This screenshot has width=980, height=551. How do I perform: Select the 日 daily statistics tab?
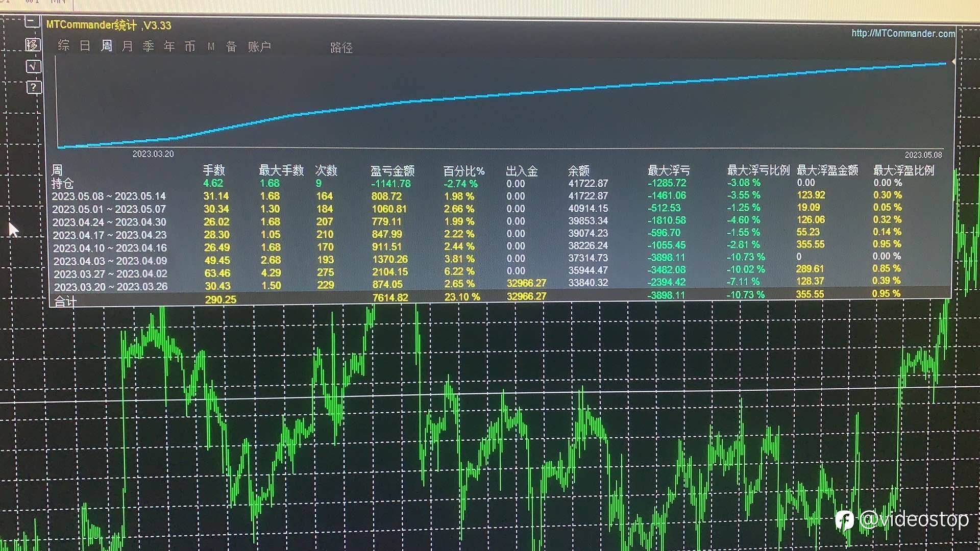pyautogui.click(x=85, y=46)
